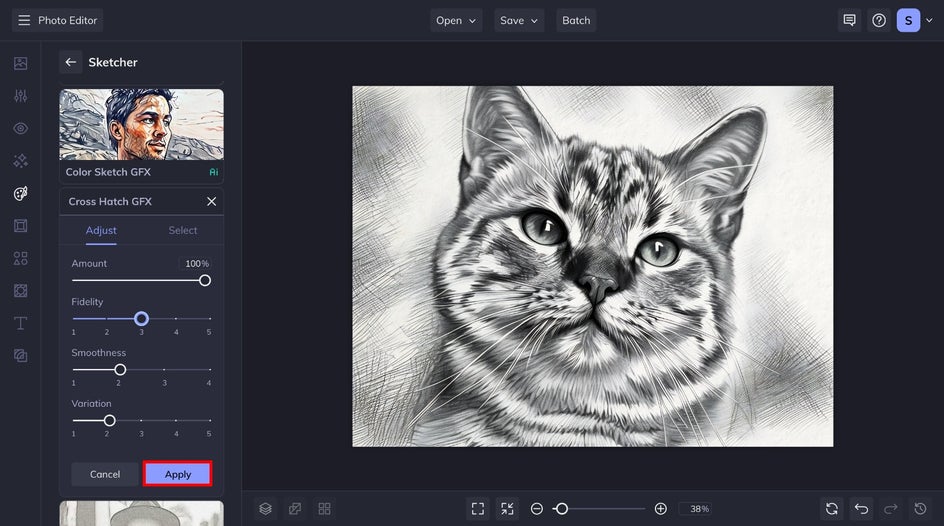
Task: Open the comments feedback icon
Action: (849, 20)
